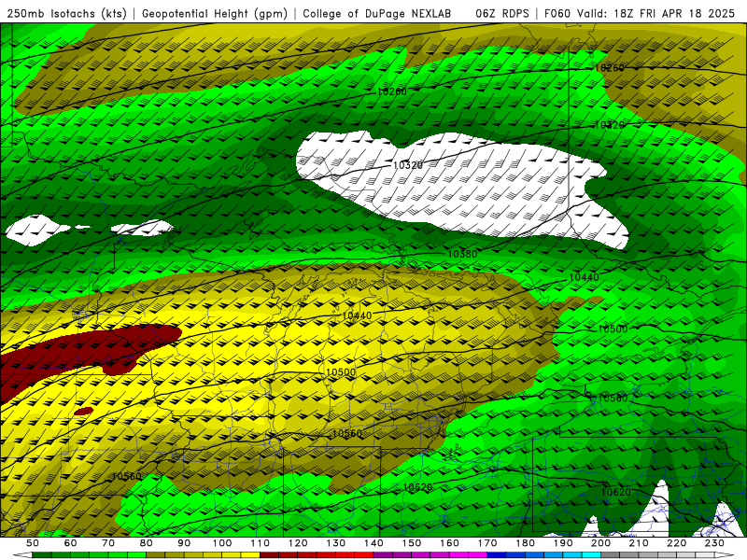Click the color bar value 70

108,543
